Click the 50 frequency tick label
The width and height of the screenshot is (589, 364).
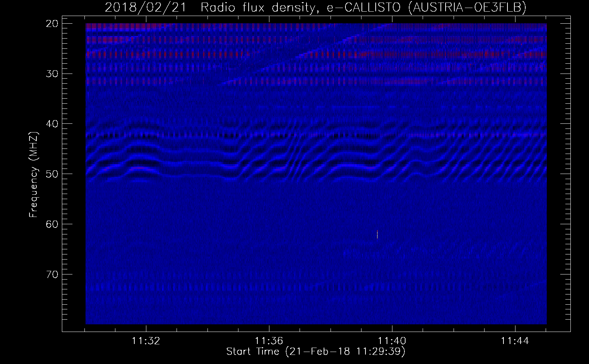click(x=53, y=174)
